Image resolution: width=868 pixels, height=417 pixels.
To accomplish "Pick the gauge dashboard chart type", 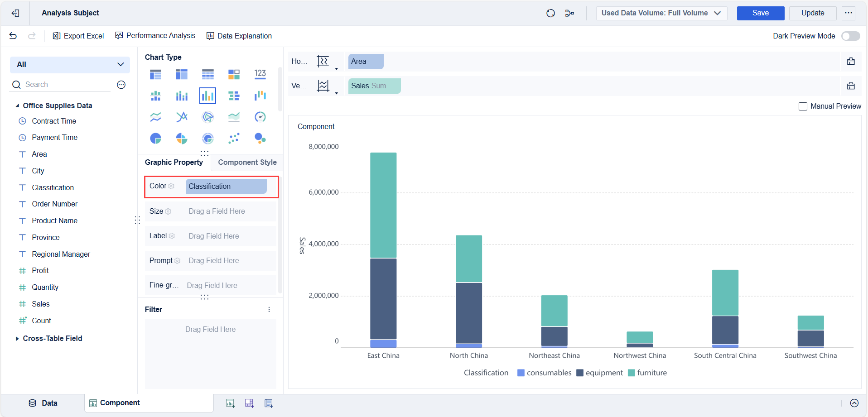I will 260,117.
